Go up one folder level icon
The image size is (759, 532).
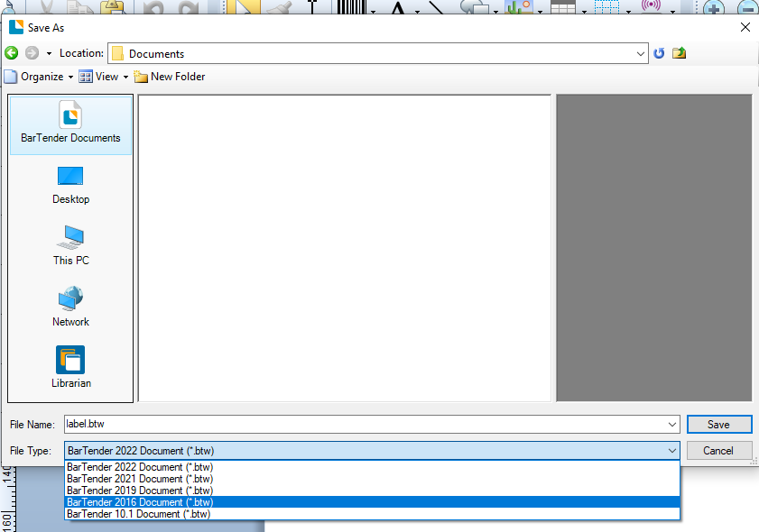tap(680, 52)
